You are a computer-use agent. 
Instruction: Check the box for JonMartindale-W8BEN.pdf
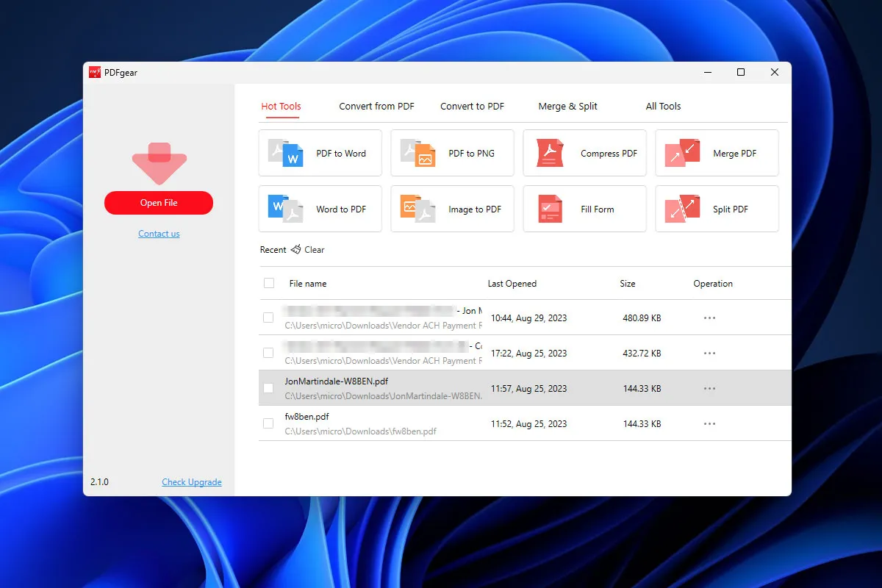[268, 388]
